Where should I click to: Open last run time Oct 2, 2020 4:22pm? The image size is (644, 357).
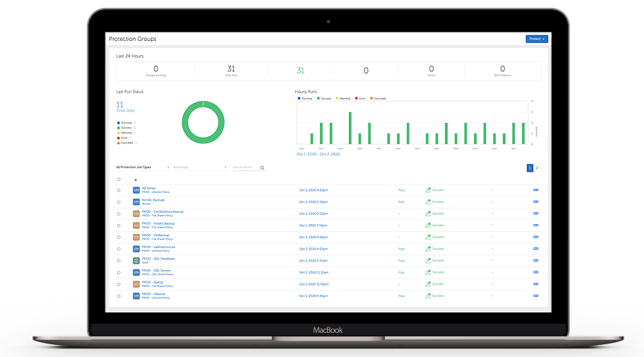[x=314, y=190]
